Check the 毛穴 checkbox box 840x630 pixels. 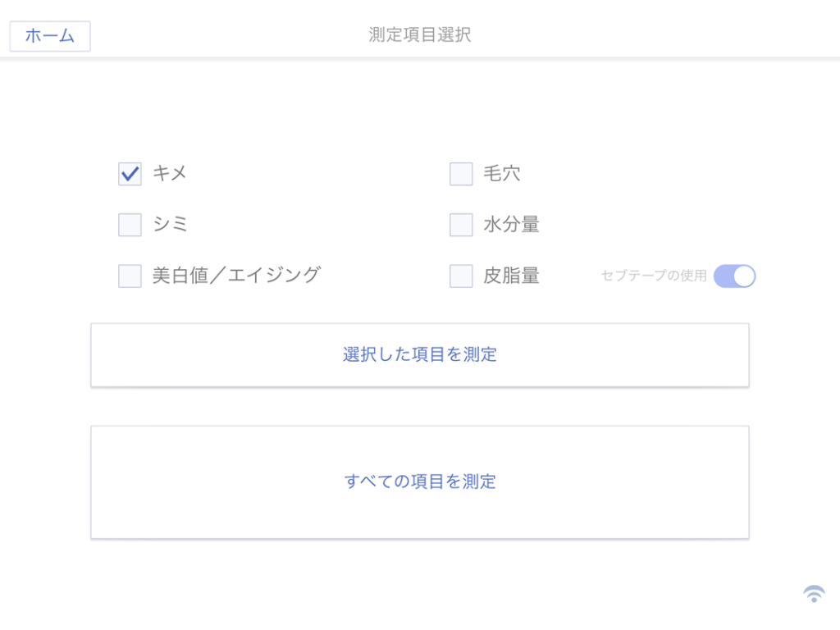[461, 174]
